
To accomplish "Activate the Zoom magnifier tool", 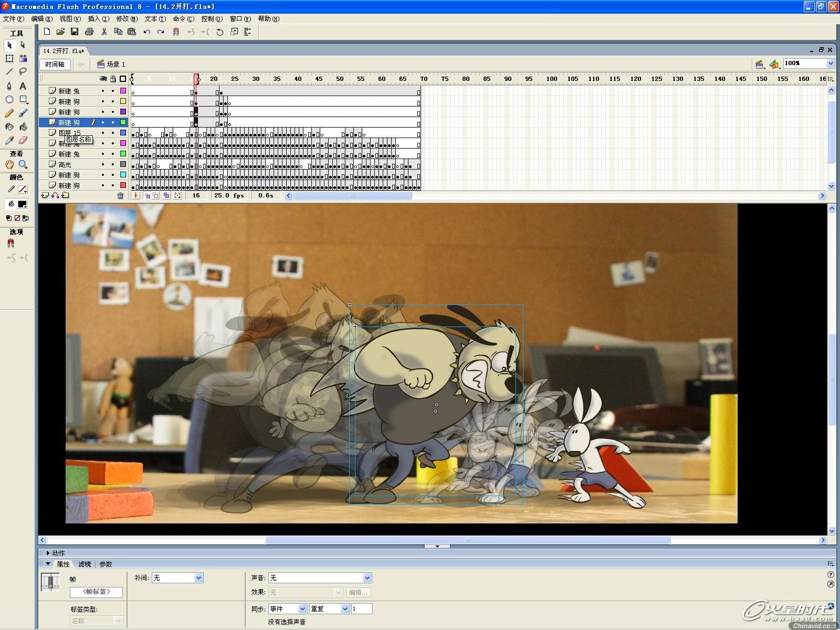I will click(23, 164).
